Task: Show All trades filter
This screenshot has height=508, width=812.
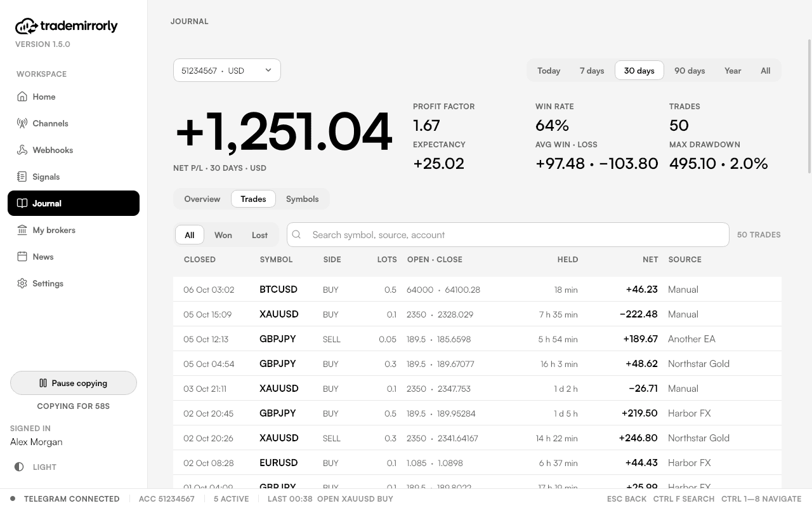Action: pyautogui.click(x=189, y=235)
